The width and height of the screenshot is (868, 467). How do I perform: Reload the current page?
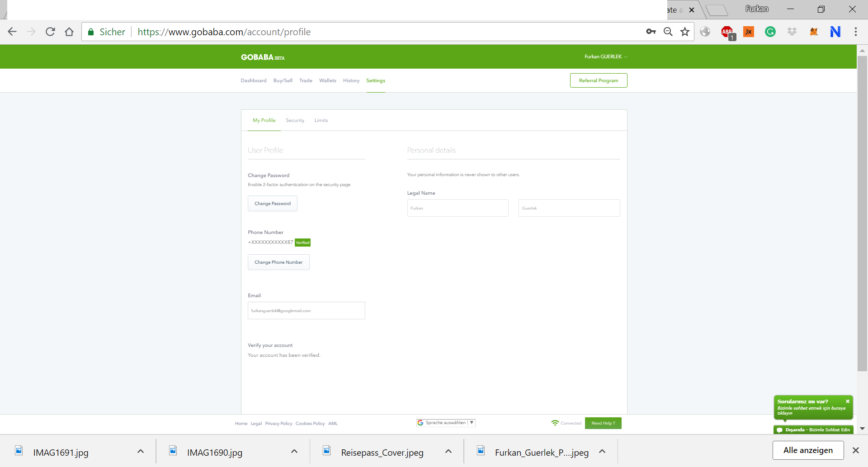pyautogui.click(x=50, y=32)
